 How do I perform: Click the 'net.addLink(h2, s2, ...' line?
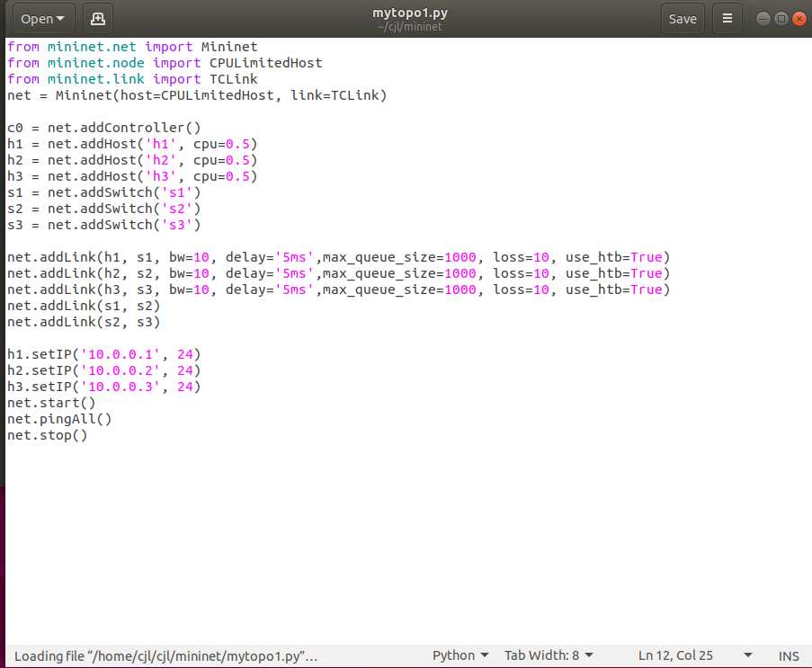(339, 273)
